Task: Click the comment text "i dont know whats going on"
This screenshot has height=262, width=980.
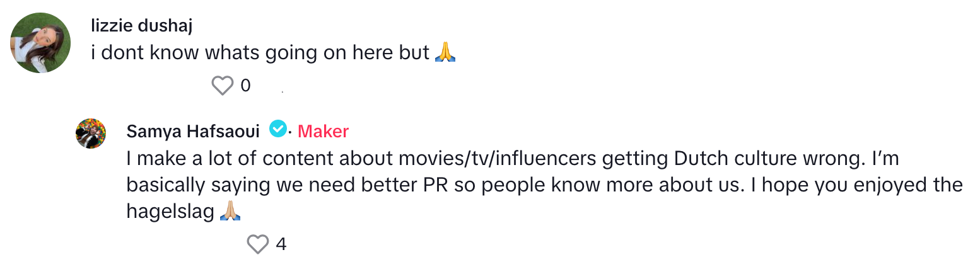Action: (x=221, y=54)
